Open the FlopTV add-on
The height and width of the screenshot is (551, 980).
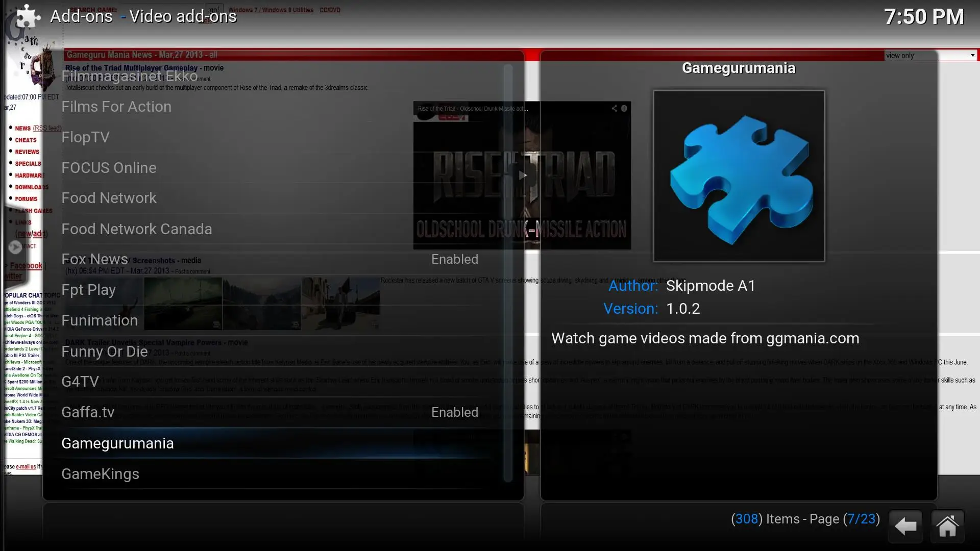click(272, 137)
